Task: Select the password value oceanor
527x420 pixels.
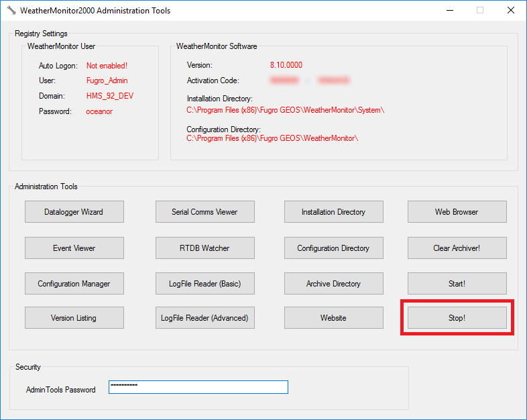Action: pos(99,111)
